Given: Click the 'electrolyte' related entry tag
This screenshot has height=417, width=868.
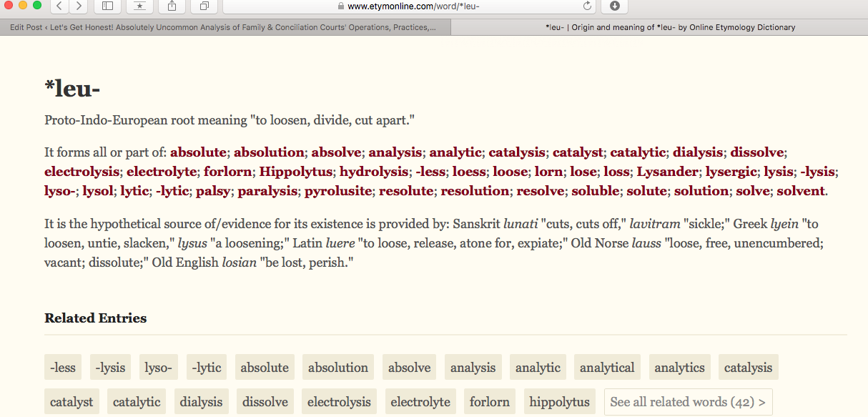Looking at the screenshot, I should (420, 402).
